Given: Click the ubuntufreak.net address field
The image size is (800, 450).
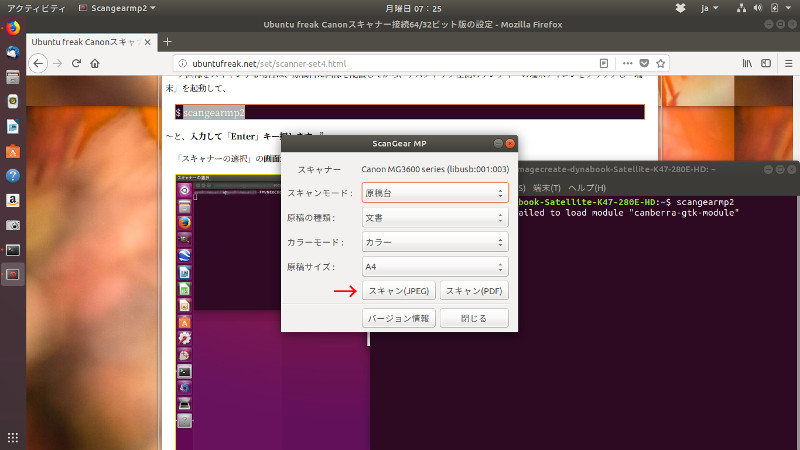Looking at the screenshot, I should [x=388, y=63].
